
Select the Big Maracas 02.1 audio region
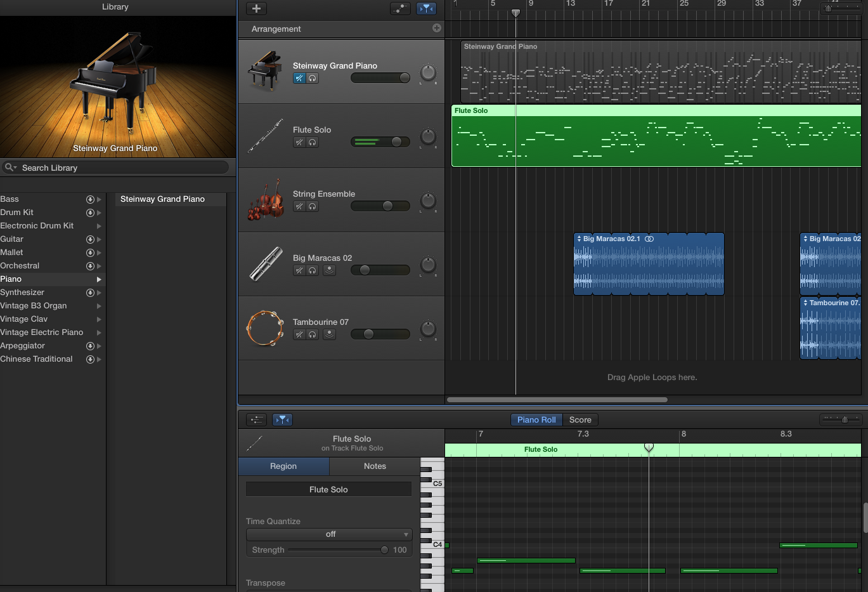click(x=649, y=264)
